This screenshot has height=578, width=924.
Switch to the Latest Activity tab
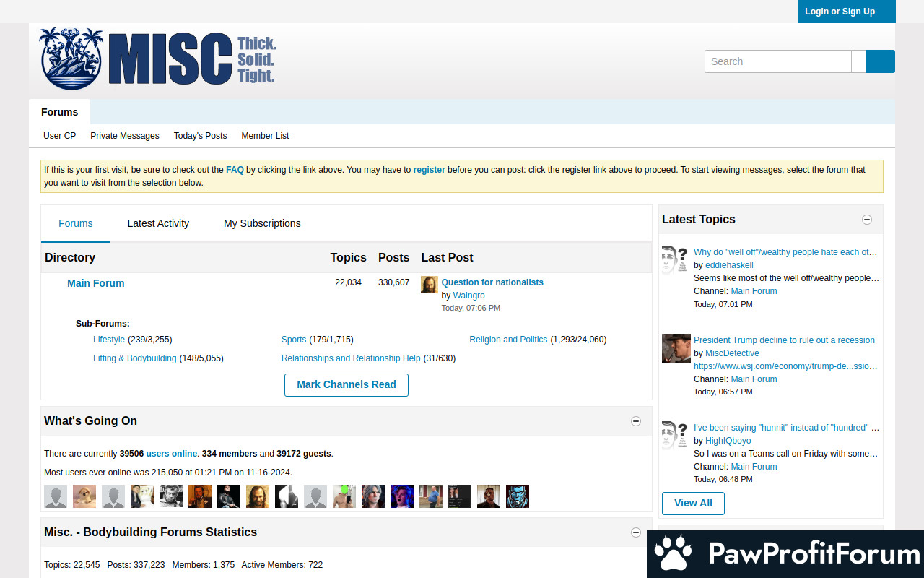point(158,223)
